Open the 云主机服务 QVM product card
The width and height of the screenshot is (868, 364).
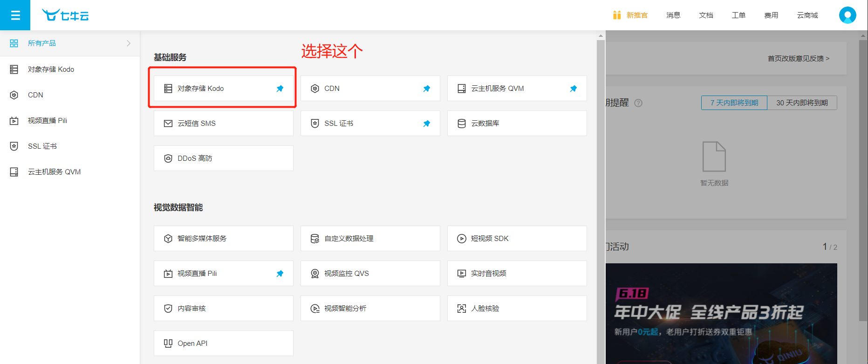[x=517, y=89]
